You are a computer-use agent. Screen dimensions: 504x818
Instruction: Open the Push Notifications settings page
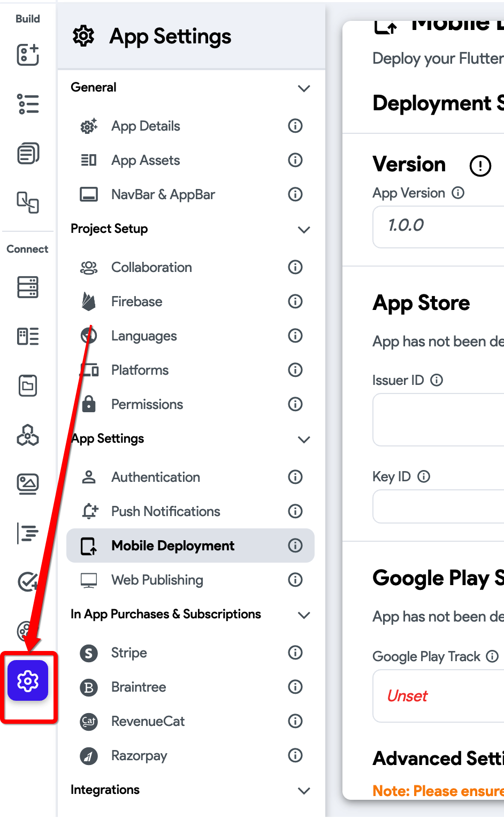pos(190,511)
